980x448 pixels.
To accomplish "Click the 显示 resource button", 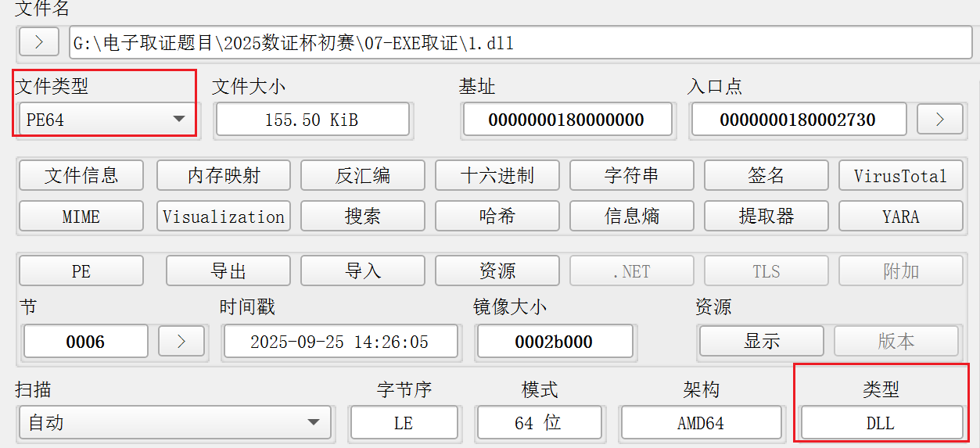I will (761, 342).
